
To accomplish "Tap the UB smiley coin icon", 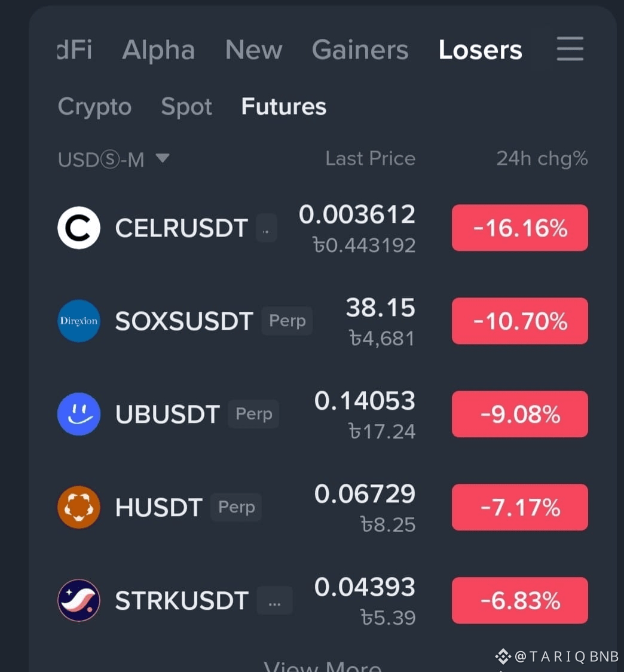I will 79,414.
